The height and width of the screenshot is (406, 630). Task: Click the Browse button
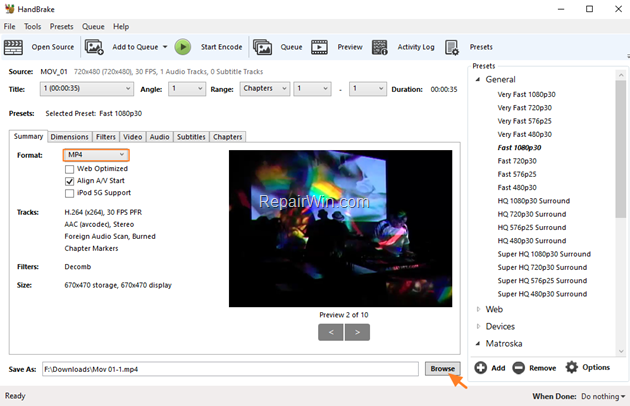(x=443, y=369)
